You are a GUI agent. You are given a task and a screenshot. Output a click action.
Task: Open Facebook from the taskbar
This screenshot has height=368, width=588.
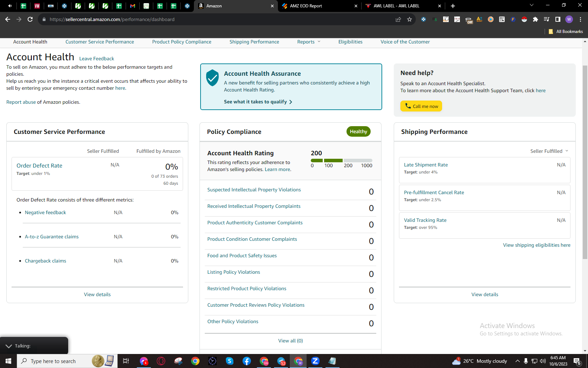[247, 361]
